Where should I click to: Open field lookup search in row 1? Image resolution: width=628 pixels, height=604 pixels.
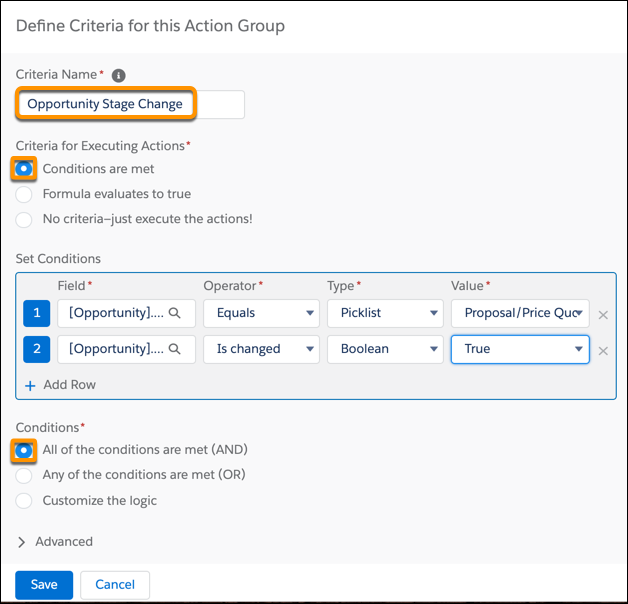175,313
